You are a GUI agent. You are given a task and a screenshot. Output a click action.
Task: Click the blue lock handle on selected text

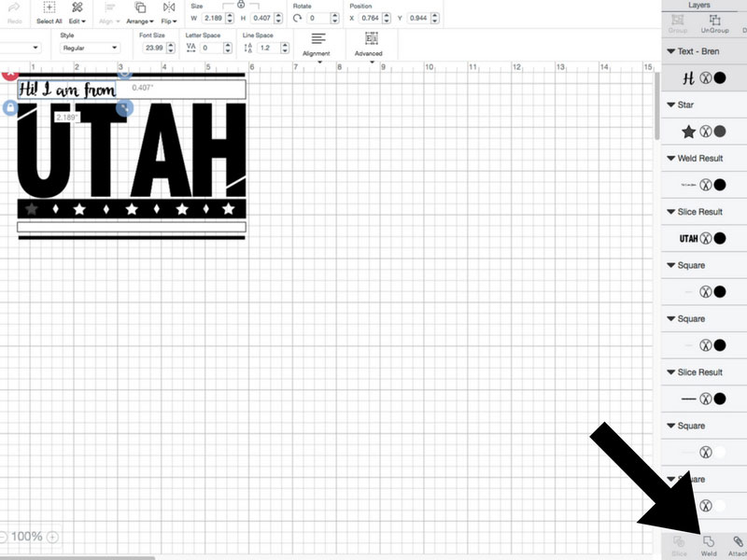(x=10, y=107)
